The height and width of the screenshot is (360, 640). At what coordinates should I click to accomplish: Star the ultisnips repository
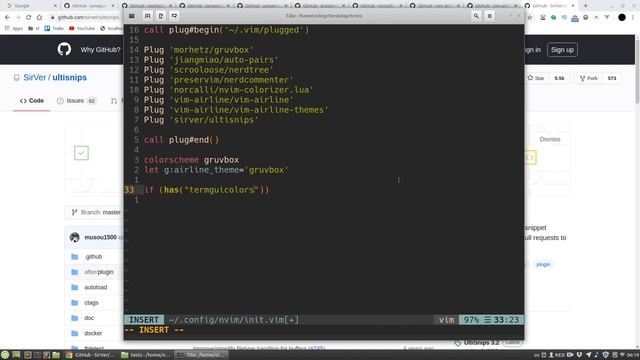[536, 78]
